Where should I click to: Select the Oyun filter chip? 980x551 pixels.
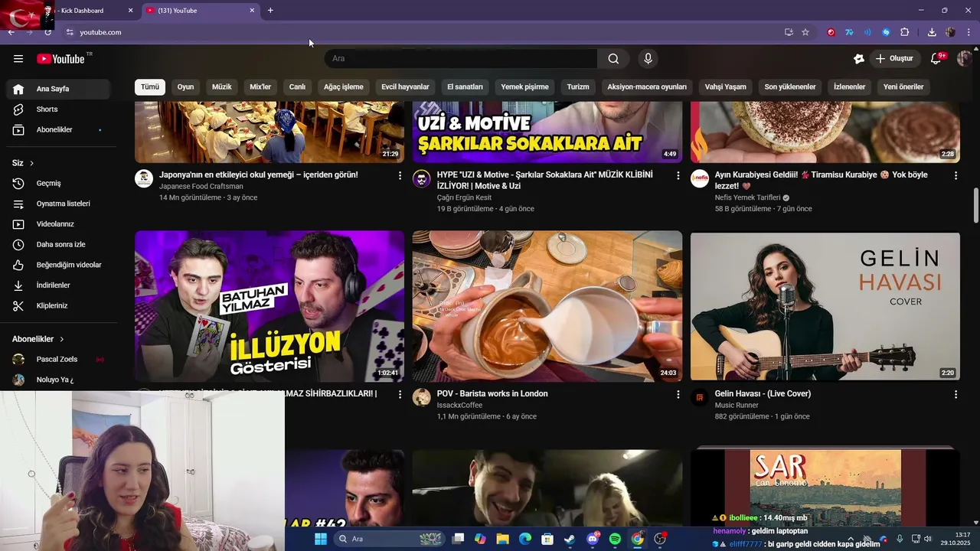point(185,86)
